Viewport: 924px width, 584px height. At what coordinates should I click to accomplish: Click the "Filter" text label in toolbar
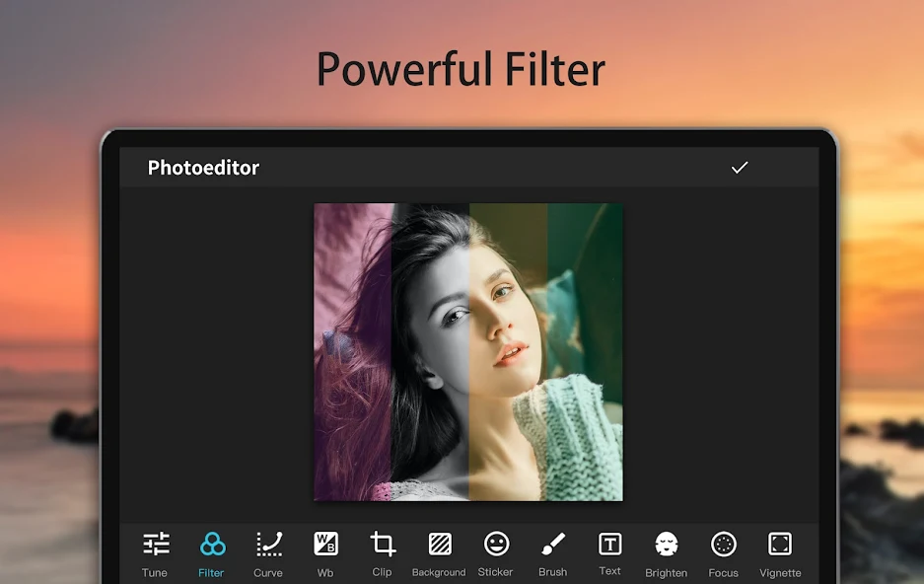coord(211,573)
